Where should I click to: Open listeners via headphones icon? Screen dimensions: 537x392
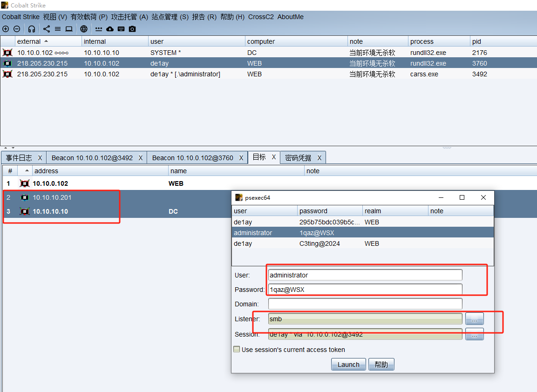32,29
